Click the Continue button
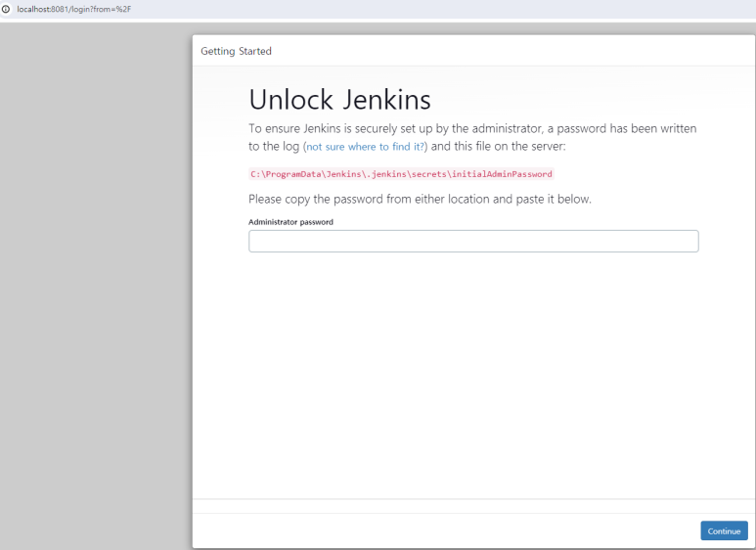The image size is (756, 550). (724, 530)
